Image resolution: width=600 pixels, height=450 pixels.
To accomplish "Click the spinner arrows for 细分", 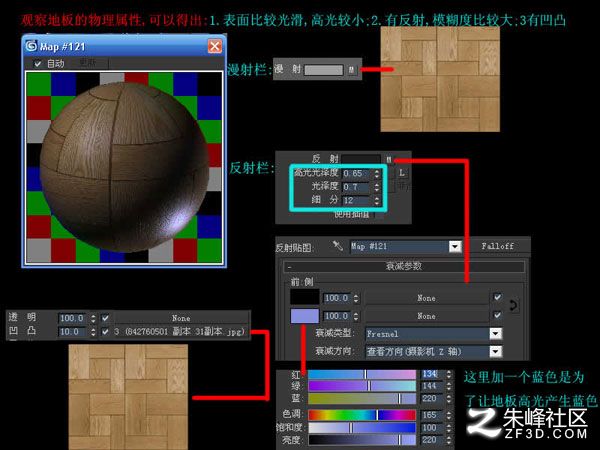I will point(377,201).
